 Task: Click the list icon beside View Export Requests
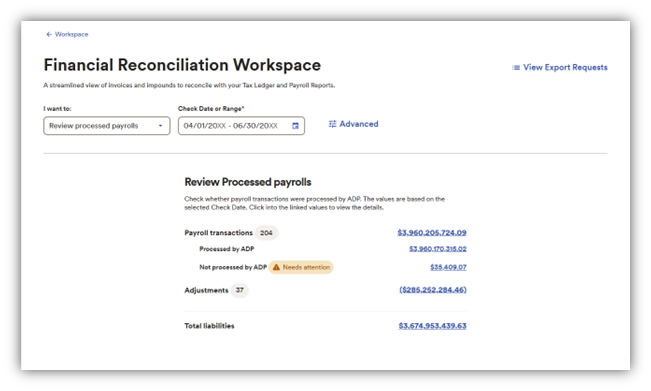pos(516,68)
